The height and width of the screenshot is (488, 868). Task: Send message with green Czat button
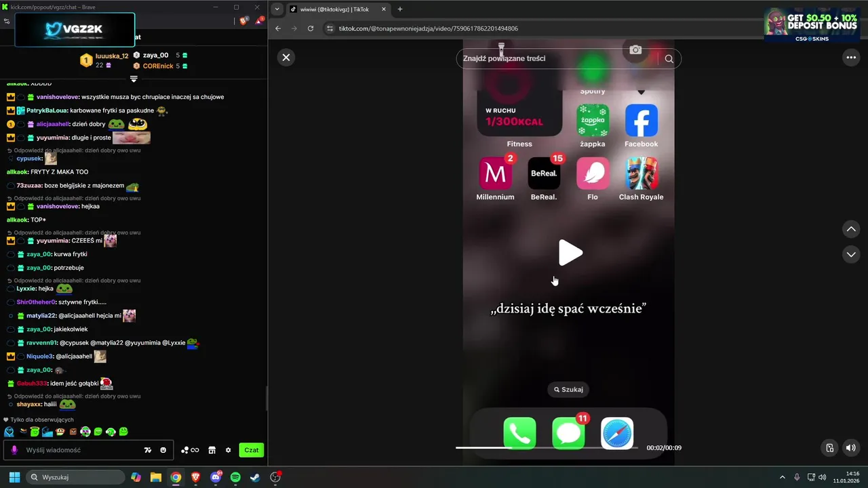252,450
